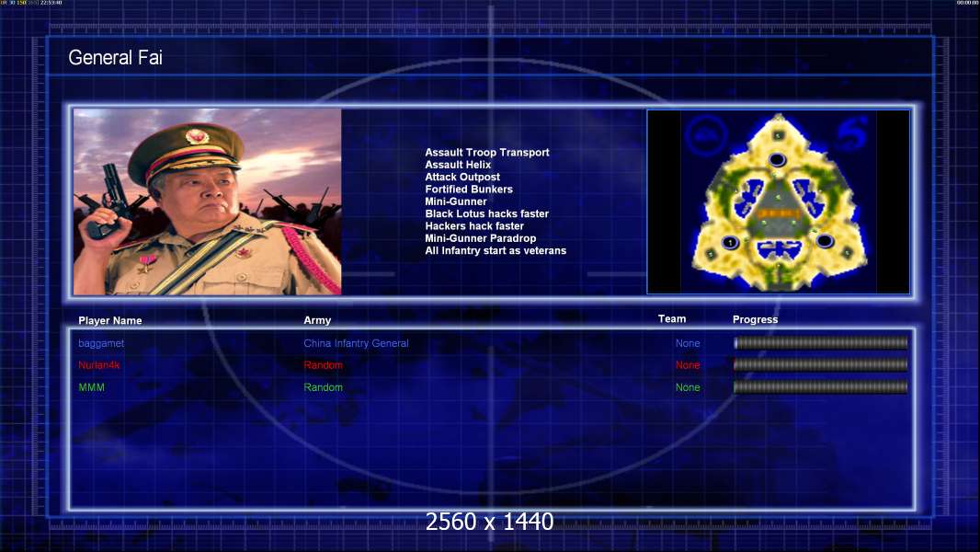
Task: Click "Black Lotus hacks faster" text
Action: [487, 213]
